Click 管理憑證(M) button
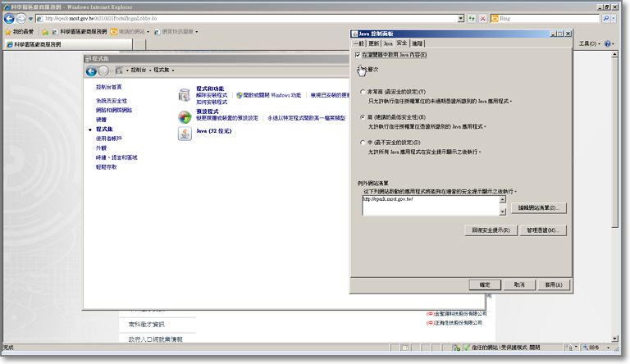This screenshot has height=364, width=630. pos(543,230)
